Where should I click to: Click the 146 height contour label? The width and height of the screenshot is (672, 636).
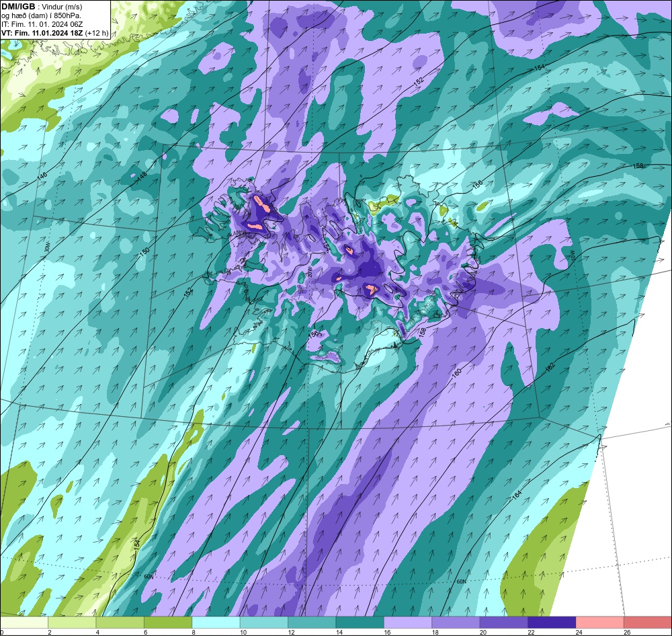pyautogui.click(x=42, y=176)
